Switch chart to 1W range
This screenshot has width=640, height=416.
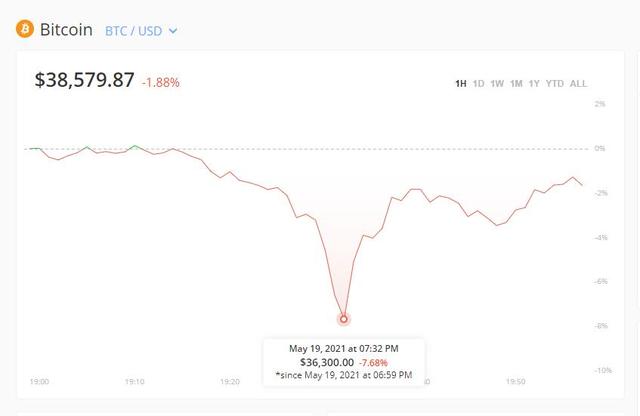(x=497, y=84)
